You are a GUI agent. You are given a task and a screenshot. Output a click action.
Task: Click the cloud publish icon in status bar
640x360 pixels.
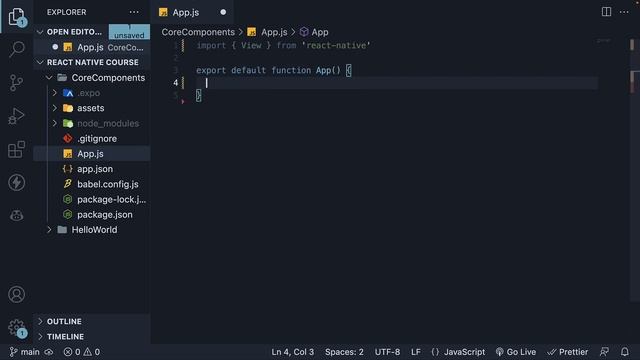49,352
